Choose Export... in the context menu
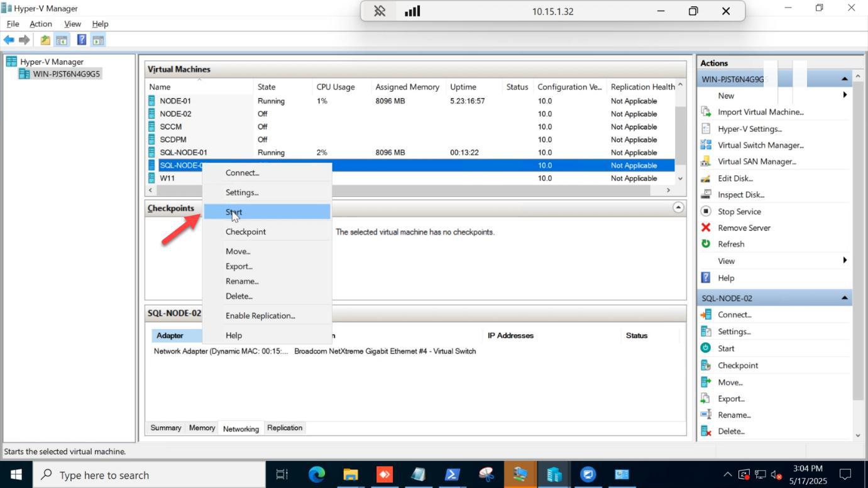 (267, 266)
